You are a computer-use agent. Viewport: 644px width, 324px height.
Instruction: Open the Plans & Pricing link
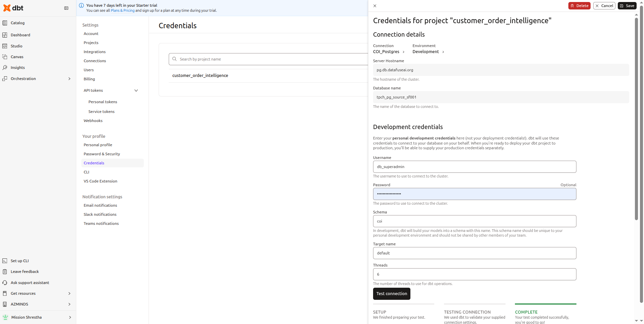(123, 10)
